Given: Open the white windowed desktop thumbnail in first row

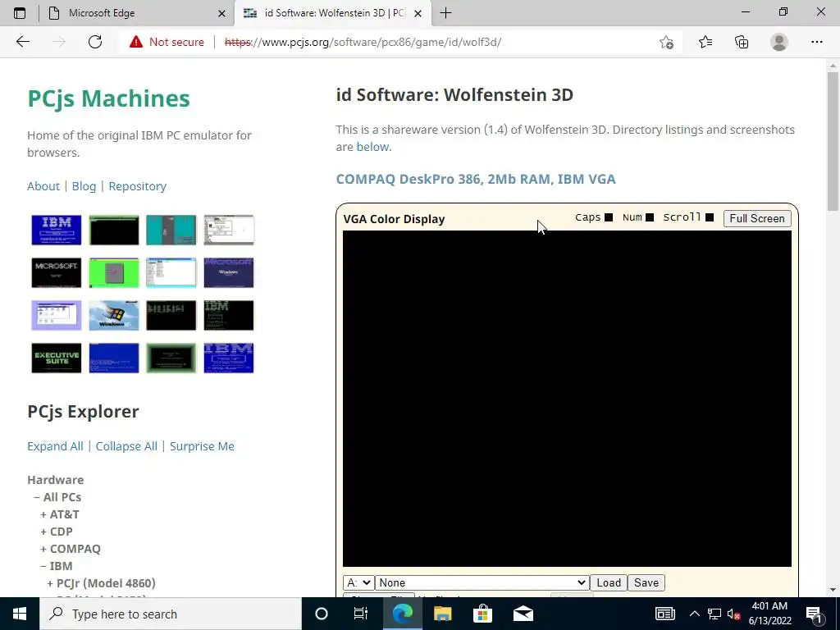Looking at the screenshot, I should [229, 230].
